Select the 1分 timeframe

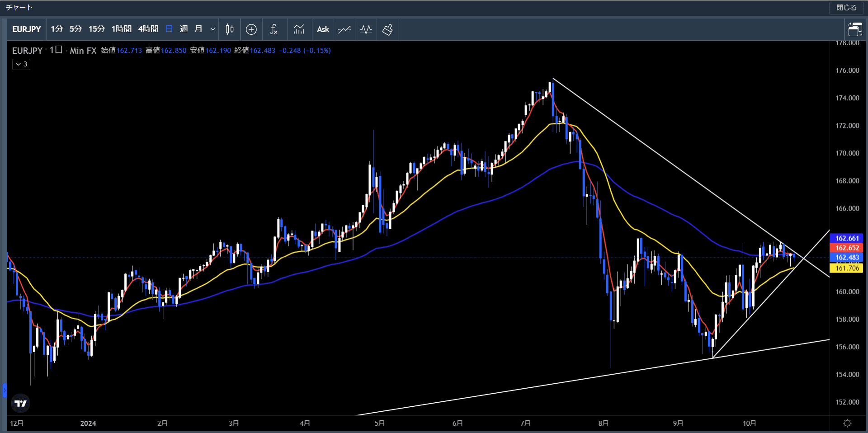pyautogui.click(x=57, y=29)
